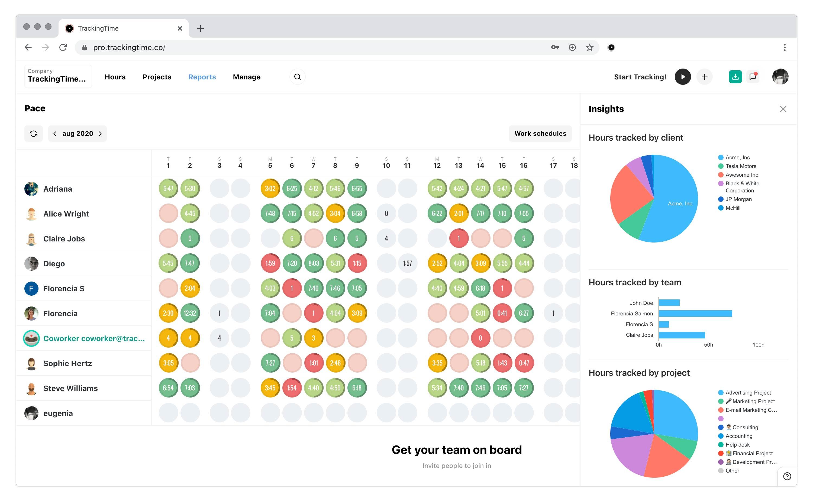This screenshot has height=504, width=813.
Task: Click the Claire Jobs bar in team chart
Action: point(682,335)
